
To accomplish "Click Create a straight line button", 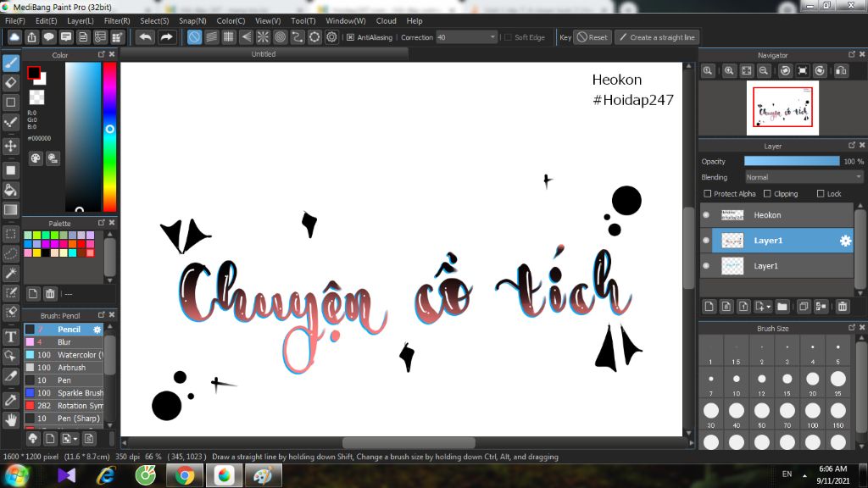I will pyautogui.click(x=657, y=37).
